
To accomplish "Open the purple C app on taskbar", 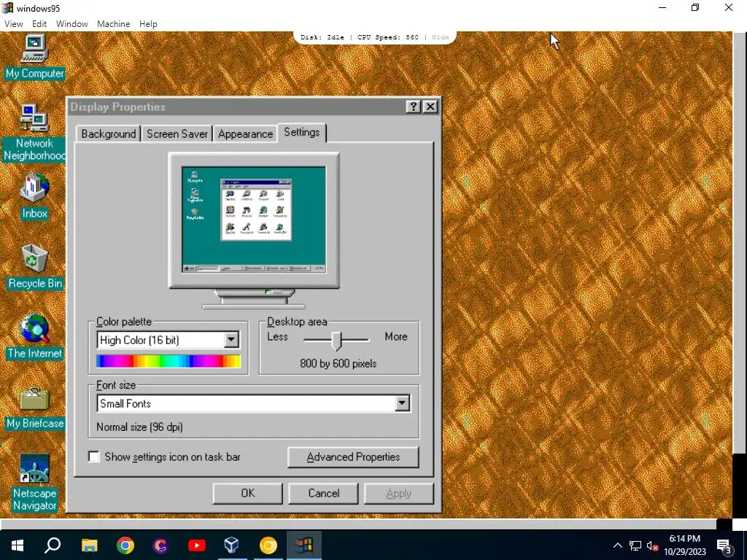I will click(x=160, y=545).
